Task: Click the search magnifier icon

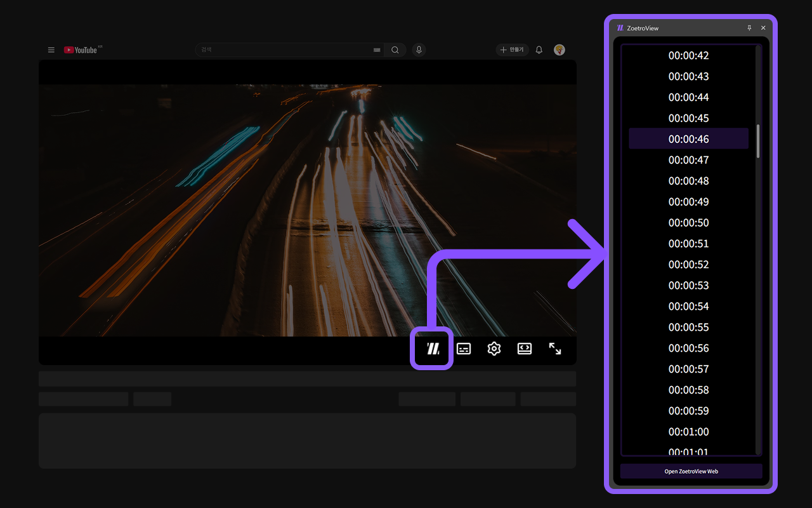Action: point(395,50)
